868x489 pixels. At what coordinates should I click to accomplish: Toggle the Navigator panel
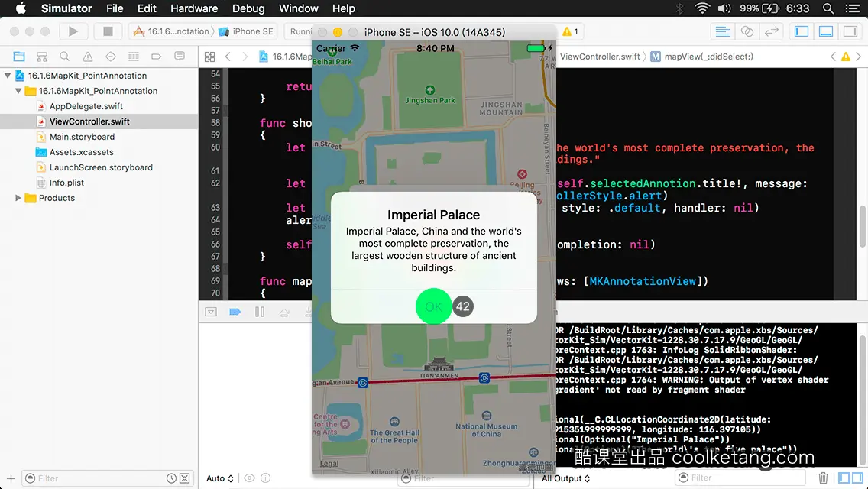pyautogui.click(x=802, y=31)
